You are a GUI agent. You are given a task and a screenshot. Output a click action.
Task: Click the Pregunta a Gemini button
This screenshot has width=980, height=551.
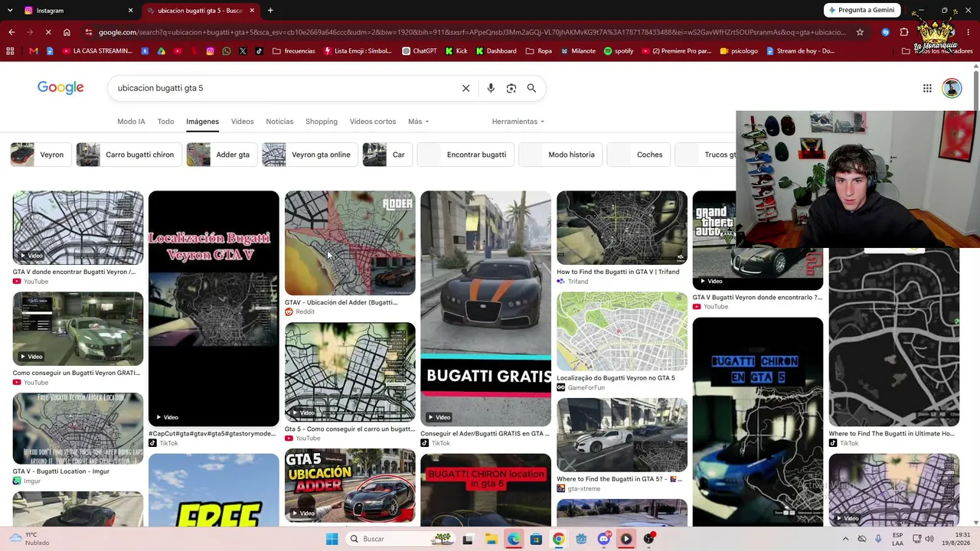point(861,10)
